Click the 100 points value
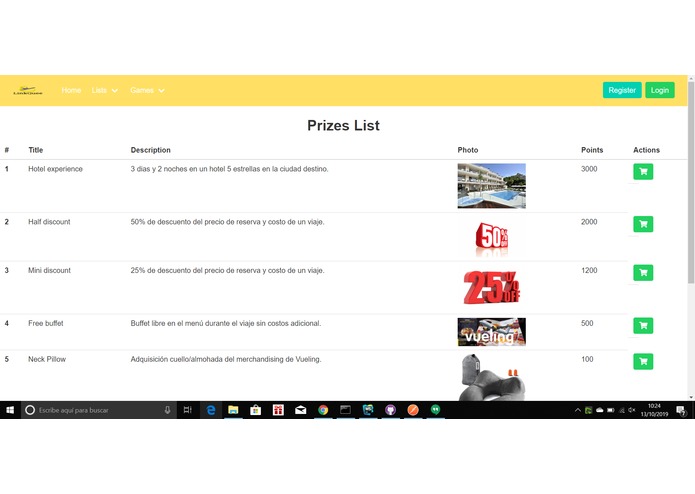The height and width of the screenshot is (494, 695). [587, 359]
